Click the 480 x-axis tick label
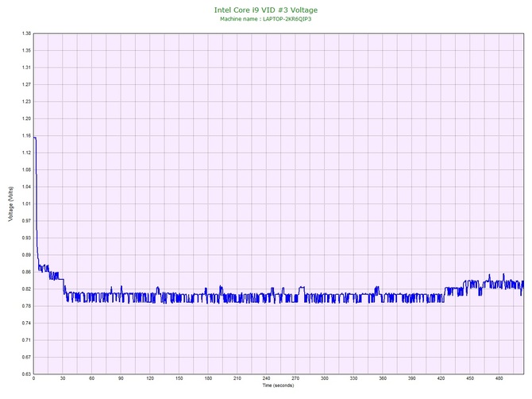Screen dimensions: 532x399 point(499,378)
